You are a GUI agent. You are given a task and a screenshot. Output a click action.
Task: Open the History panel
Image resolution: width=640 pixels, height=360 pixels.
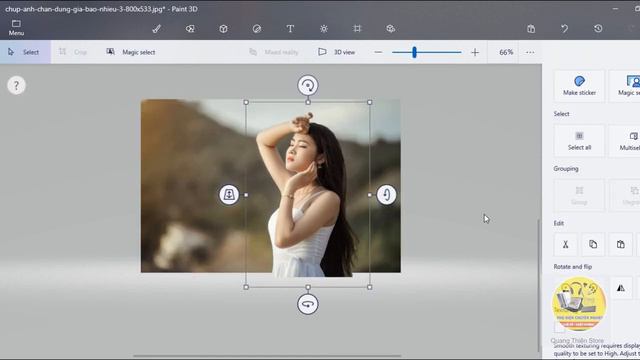pos(598,29)
